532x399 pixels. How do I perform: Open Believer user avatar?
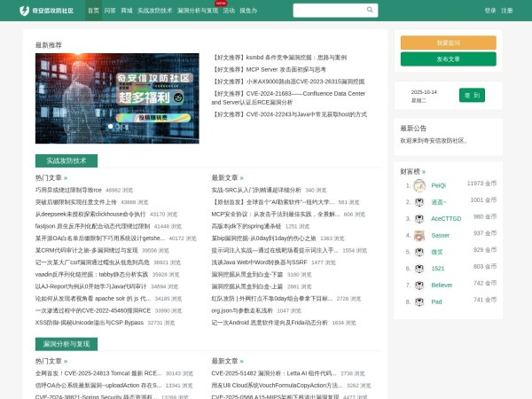point(419,286)
